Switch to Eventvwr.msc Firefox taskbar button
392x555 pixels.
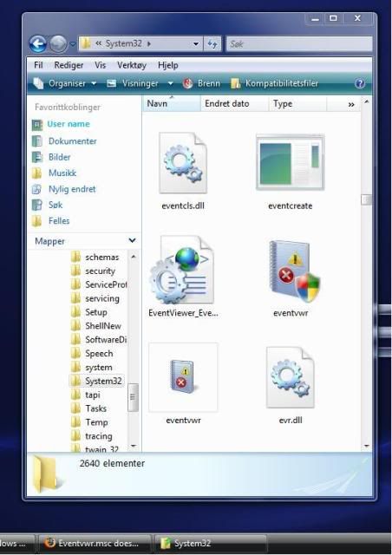point(95,544)
